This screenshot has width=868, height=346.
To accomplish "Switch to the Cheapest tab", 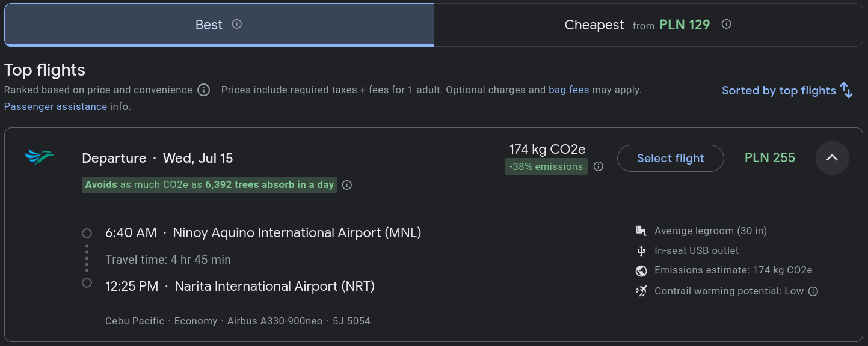I will 648,25.
